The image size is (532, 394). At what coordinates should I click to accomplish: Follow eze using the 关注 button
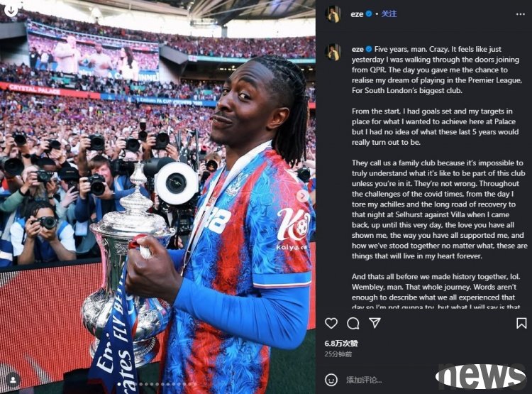pos(389,14)
